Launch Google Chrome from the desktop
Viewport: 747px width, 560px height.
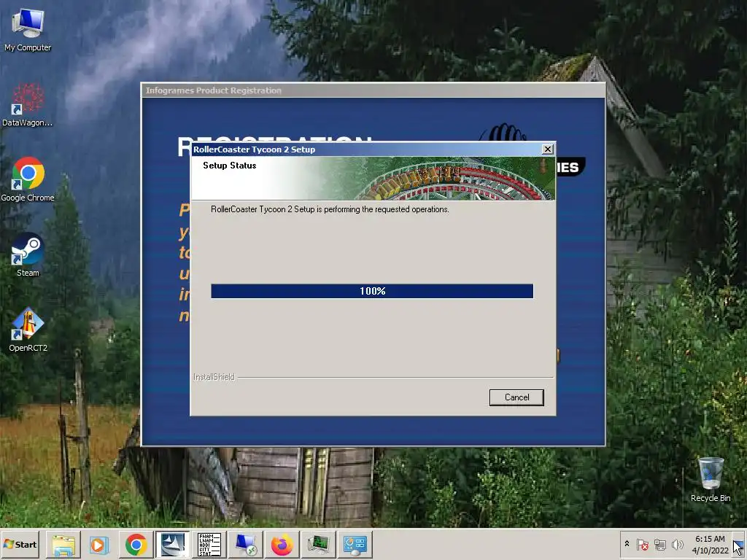[x=28, y=180]
